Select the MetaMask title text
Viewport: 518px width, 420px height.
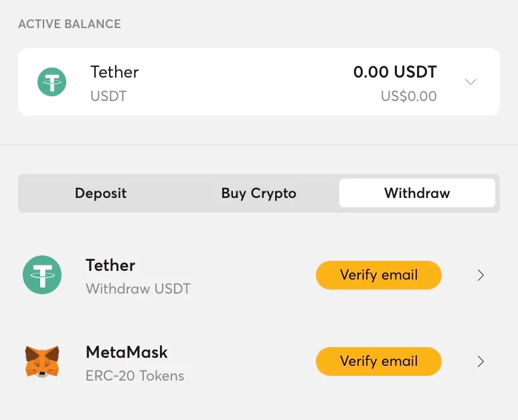click(126, 352)
